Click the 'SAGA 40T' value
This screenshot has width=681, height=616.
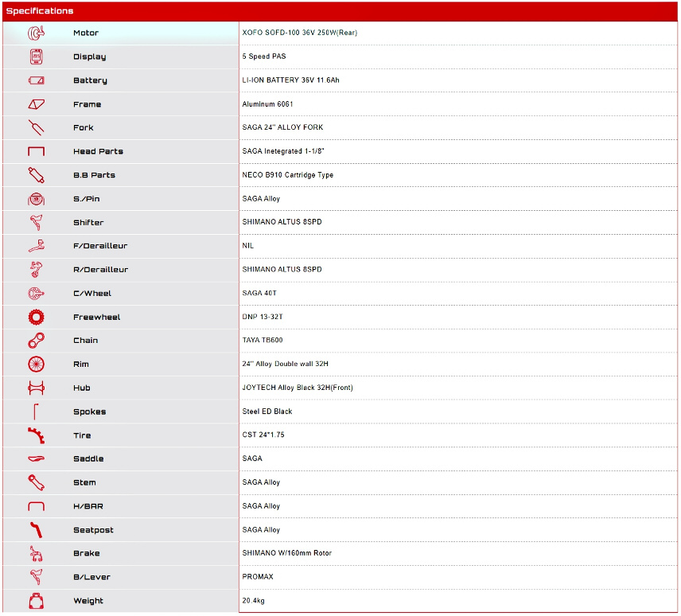(x=259, y=293)
